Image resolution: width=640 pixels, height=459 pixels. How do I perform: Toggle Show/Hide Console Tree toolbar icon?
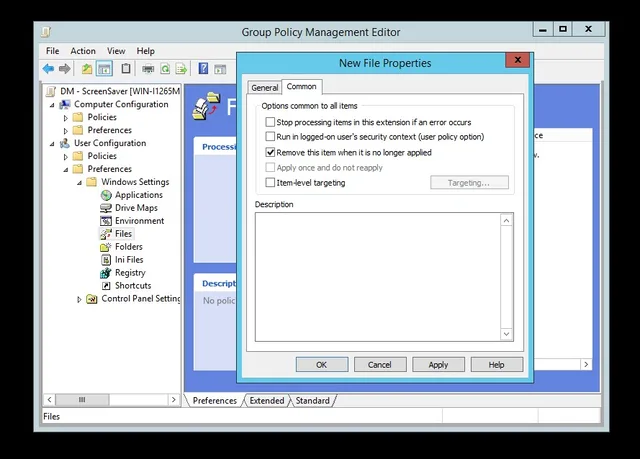[x=104, y=69]
